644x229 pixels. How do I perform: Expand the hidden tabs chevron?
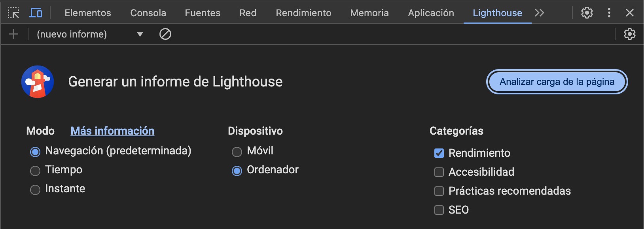tap(539, 13)
